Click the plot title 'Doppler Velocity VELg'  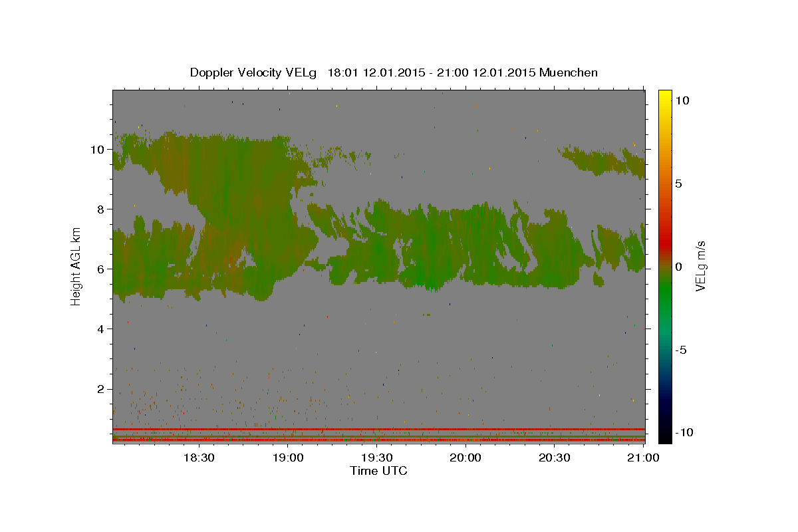tap(253, 72)
